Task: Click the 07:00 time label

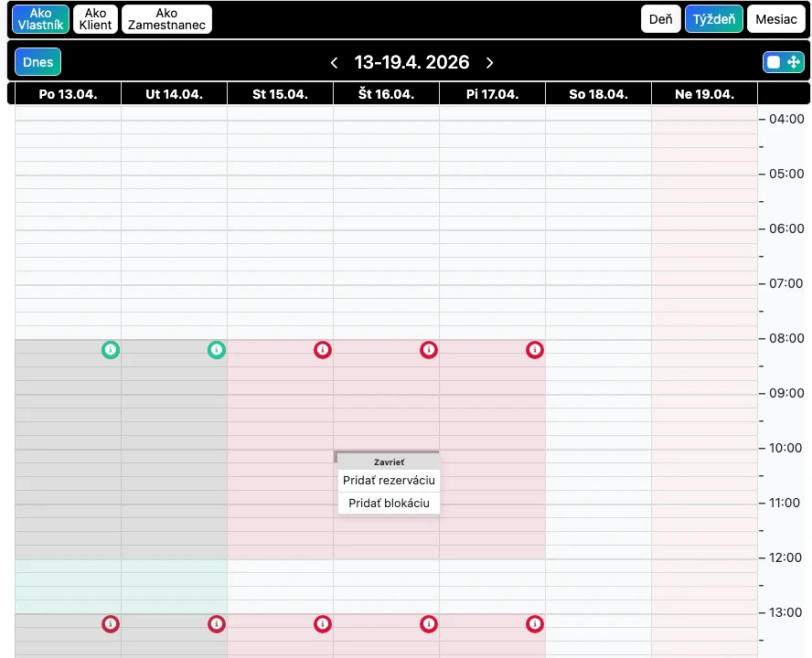Action: [x=786, y=283]
